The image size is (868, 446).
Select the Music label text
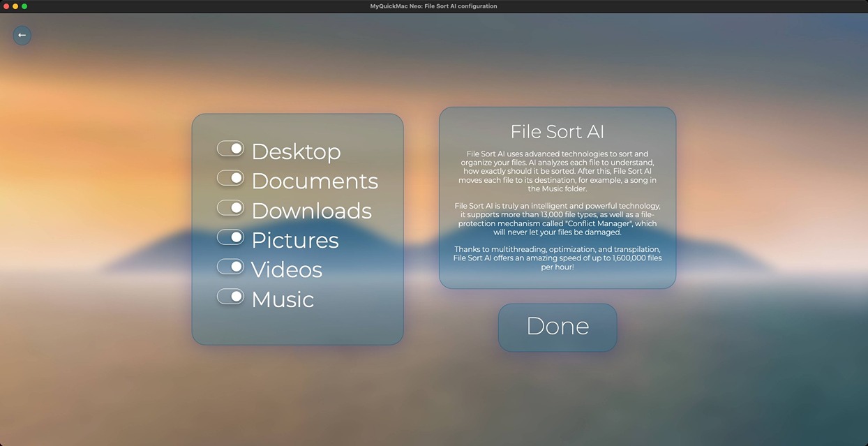[282, 299]
